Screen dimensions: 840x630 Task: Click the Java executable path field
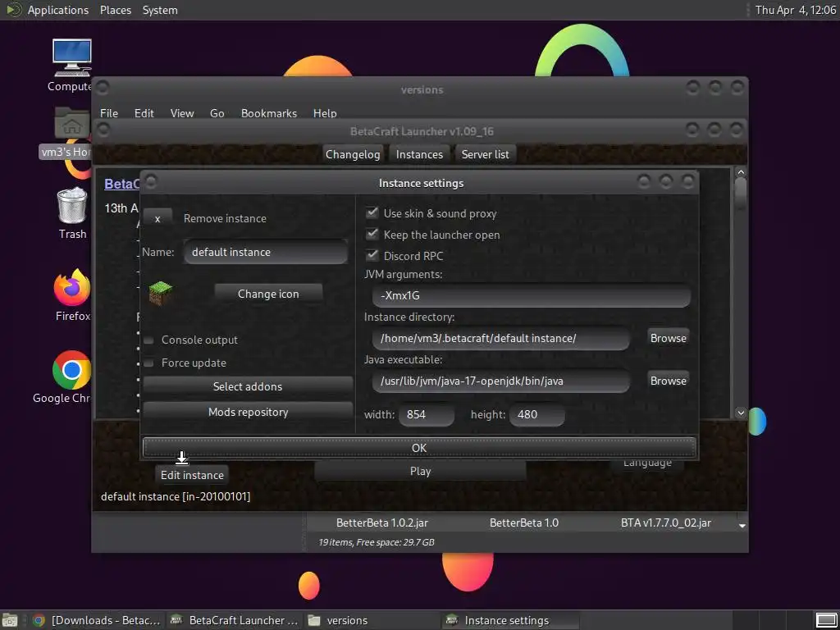coord(501,381)
